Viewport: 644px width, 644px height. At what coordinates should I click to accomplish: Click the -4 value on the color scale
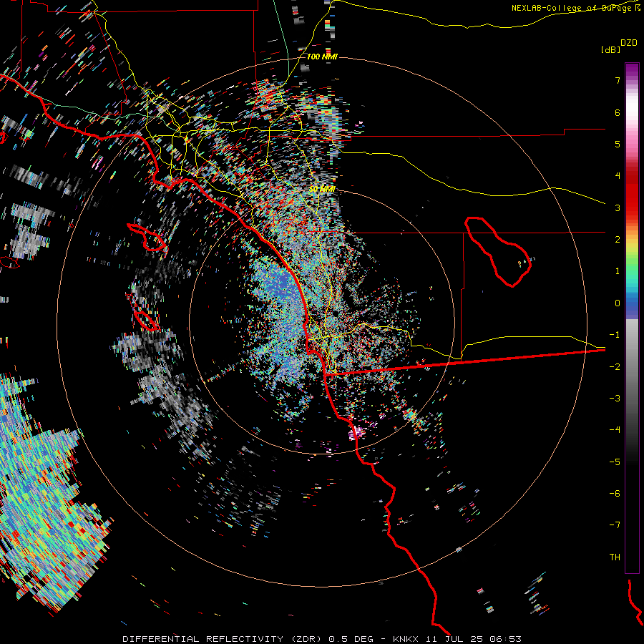click(615, 430)
